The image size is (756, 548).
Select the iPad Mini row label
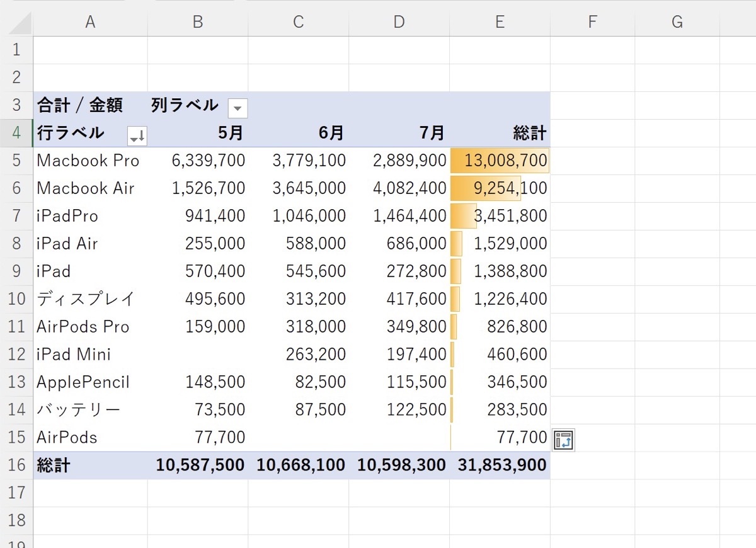click(x=90, y=355)
